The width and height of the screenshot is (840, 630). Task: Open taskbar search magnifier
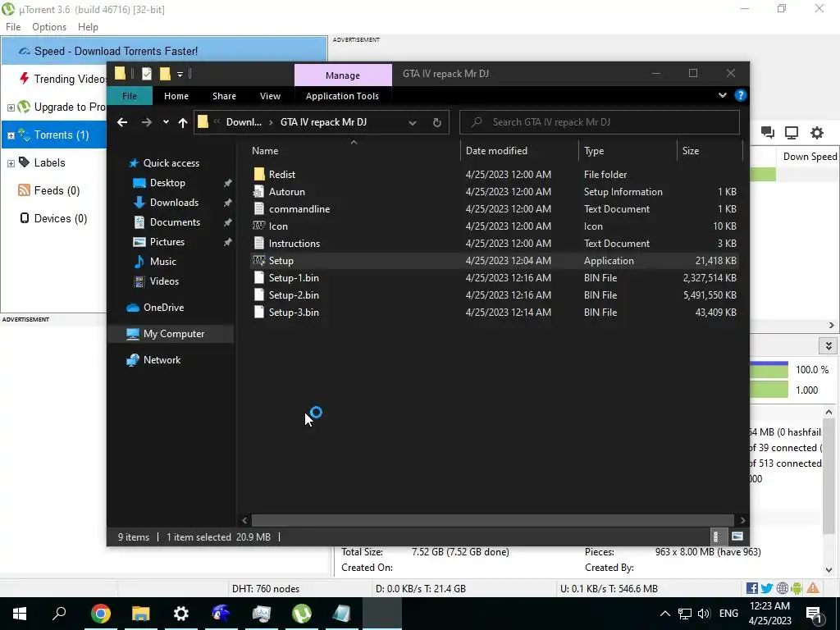pyautogui.click(x=59, y=613)
